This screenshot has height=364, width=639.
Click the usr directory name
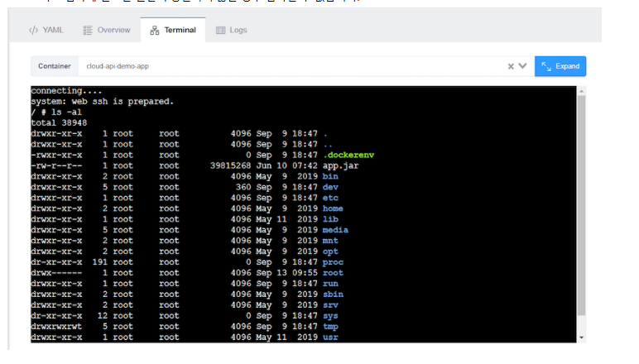330,338
